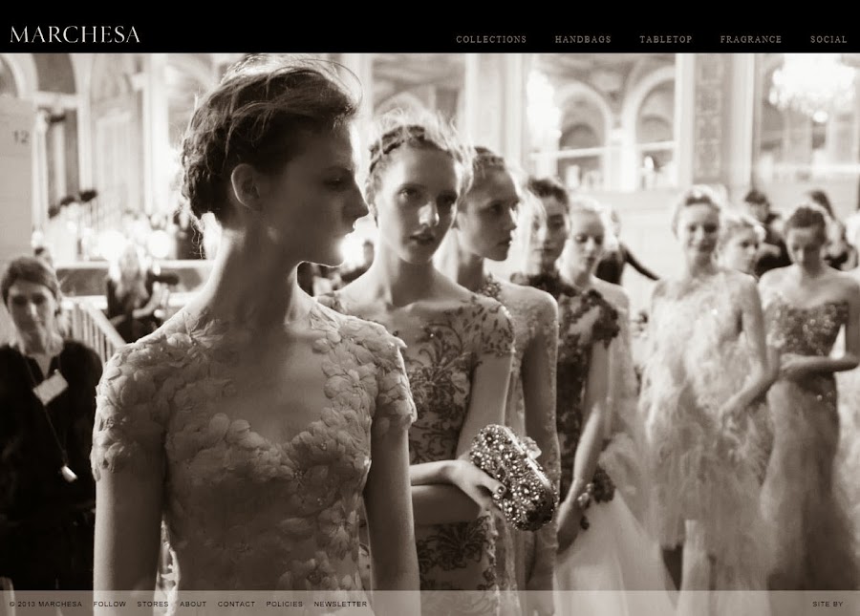Screen dimensions: 860x616
Task: Select TABLETOP in the navigation bar
Action: coord(664,40)
